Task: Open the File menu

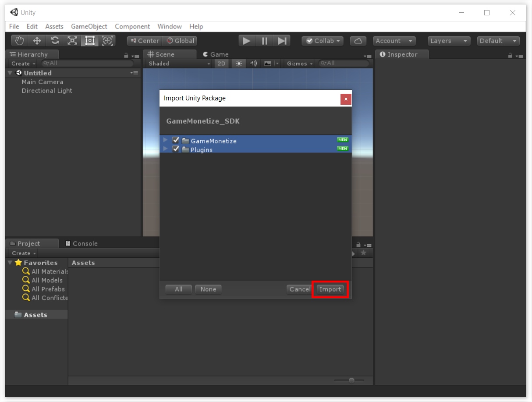Action: coord(14,26)
